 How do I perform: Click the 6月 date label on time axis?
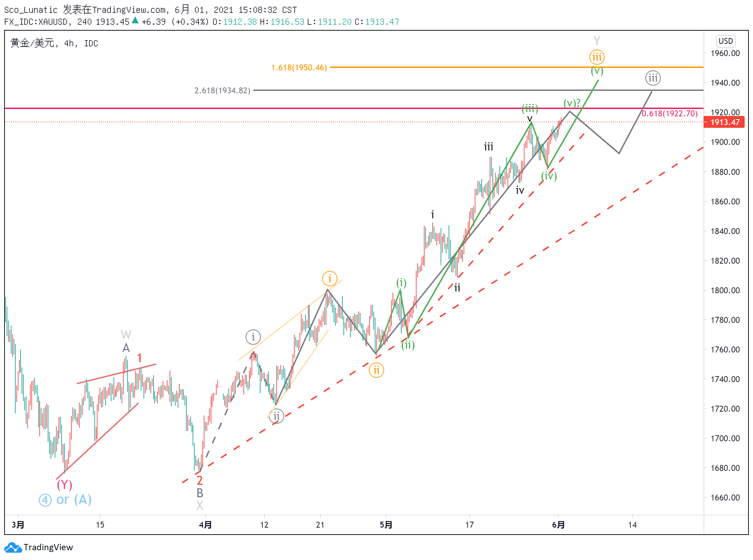(x=558, y=525)
